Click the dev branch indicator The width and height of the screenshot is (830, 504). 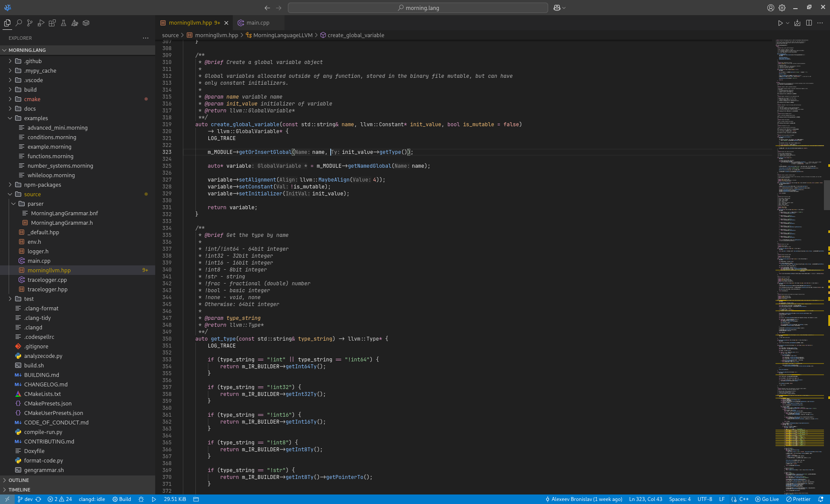click(25, 499)
